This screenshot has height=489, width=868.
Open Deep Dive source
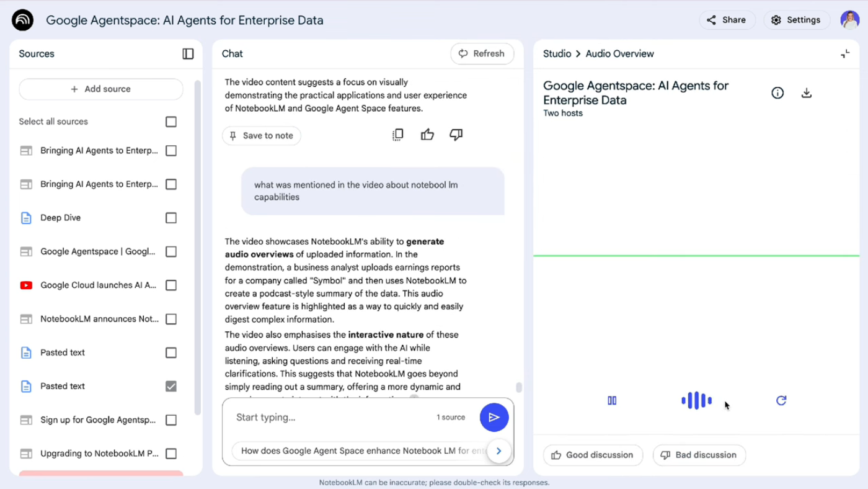point(61,218)
